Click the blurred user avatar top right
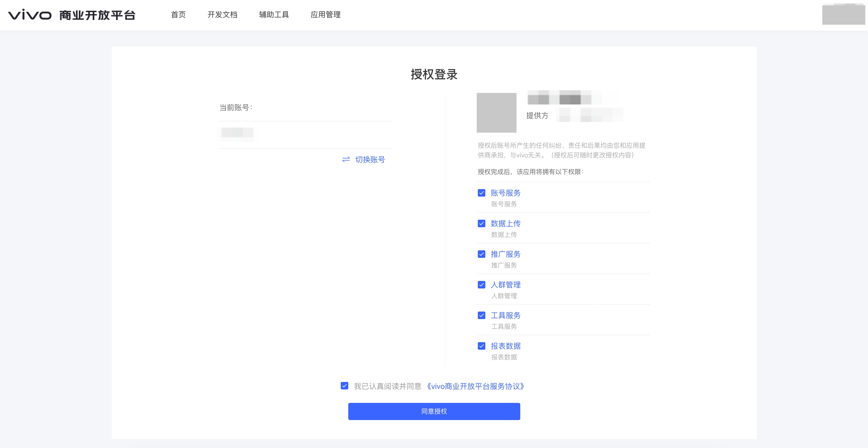868x448 pixels. pos(843,14)
